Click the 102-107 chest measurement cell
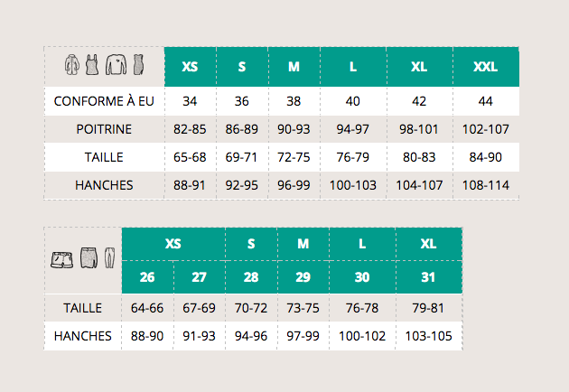Viewport: 569px width, 392px height. tap(486, 129)
